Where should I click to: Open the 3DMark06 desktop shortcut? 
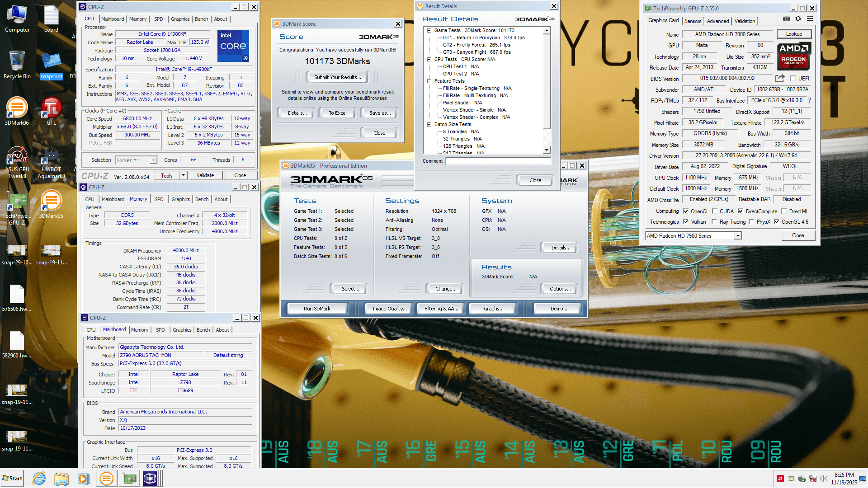click(x=17, y=111)
